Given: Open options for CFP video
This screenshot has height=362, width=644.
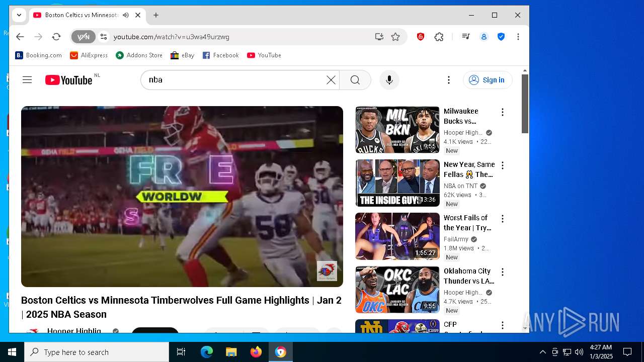Looking at the screenshot, I should (x=502, y=325).
